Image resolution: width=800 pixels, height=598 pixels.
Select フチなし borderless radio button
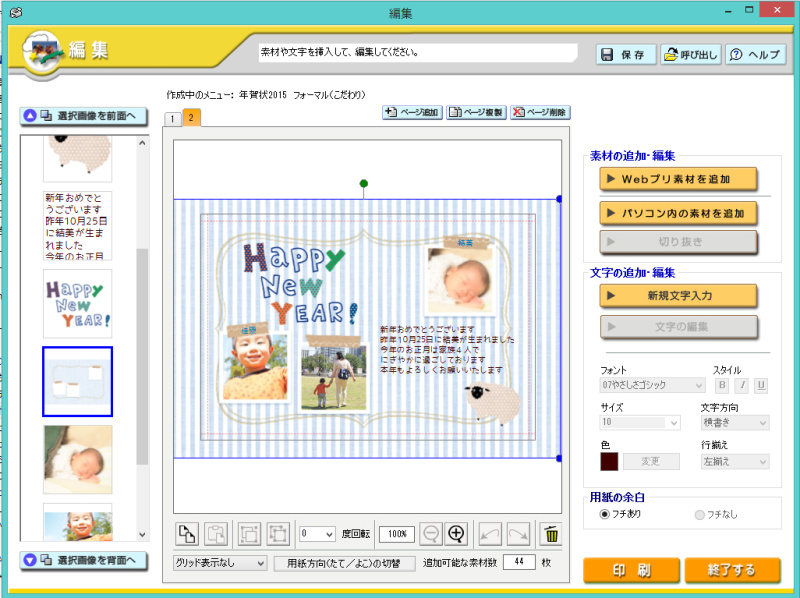click(699, 515)
